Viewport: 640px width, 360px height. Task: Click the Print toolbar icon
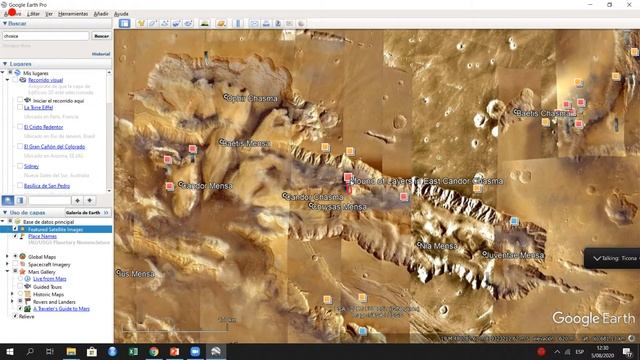(266, 23)
